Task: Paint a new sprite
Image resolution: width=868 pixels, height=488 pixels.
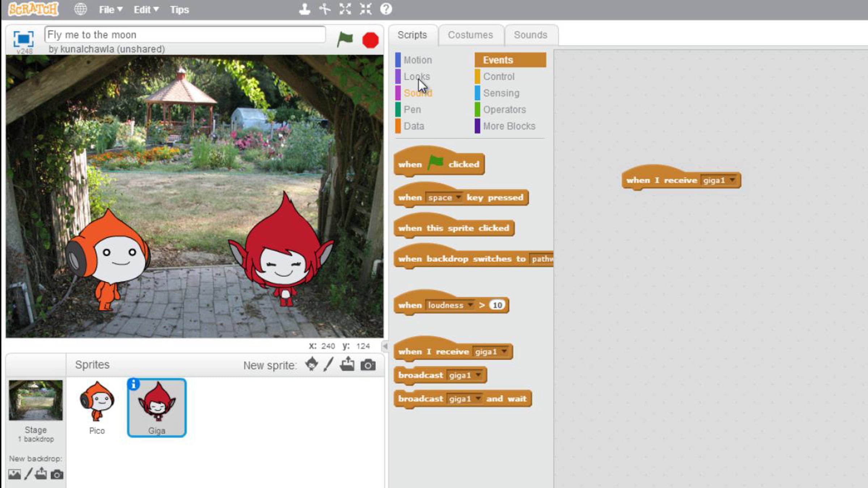Action: tap(328, 364)
